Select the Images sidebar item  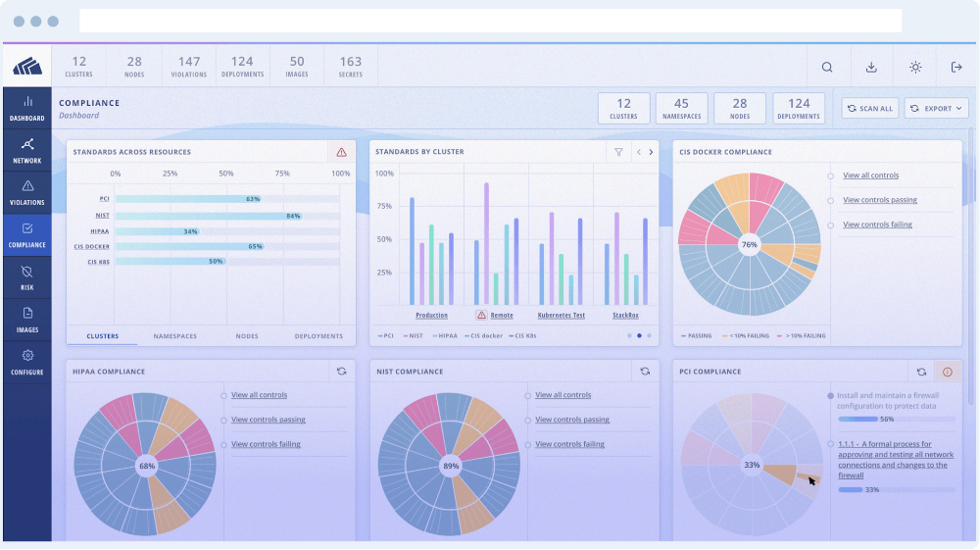(27, 319)
